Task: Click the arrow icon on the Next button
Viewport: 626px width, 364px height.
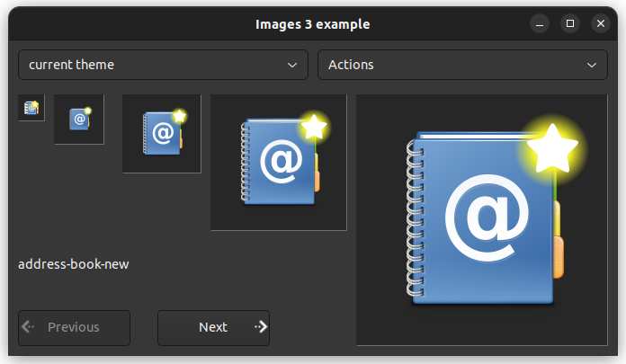Action: [x=260, y=327]
